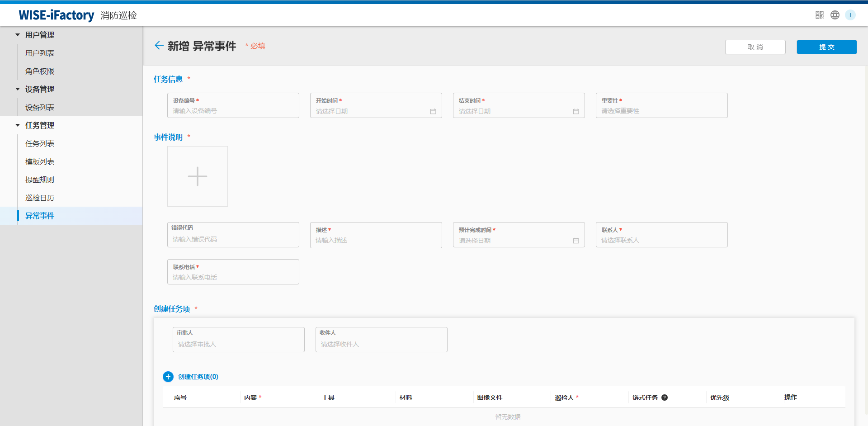The width and height of the screenshot is (868, 426).
Task: Click calendar icon in 开始时间 field
Action: tap(433, 111)
